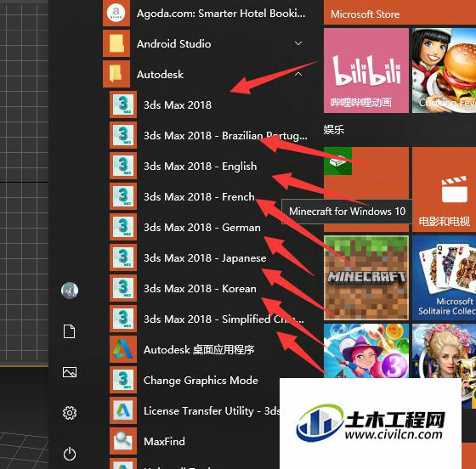Screen dimensions: 476x469
Task: Open the Minecraft tile
Action: point(366,278)
